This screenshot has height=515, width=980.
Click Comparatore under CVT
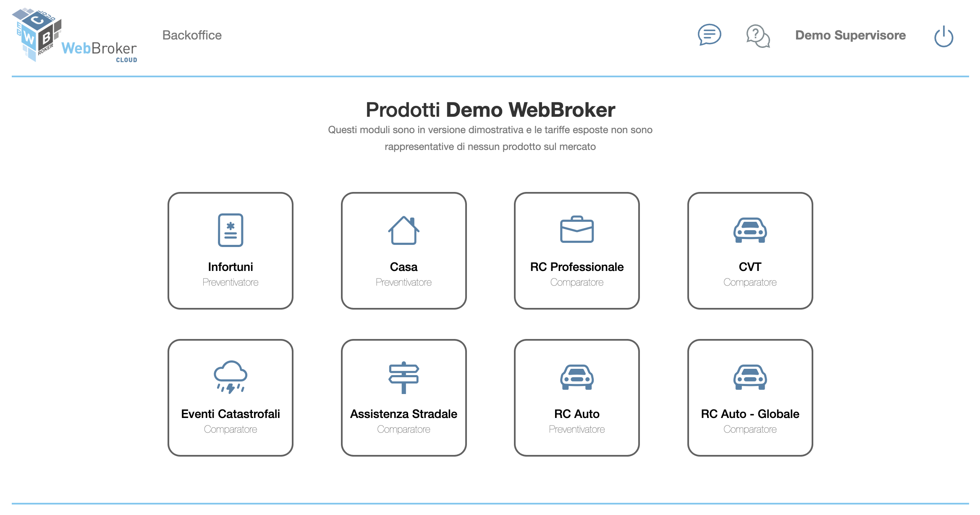pos(750,282)
